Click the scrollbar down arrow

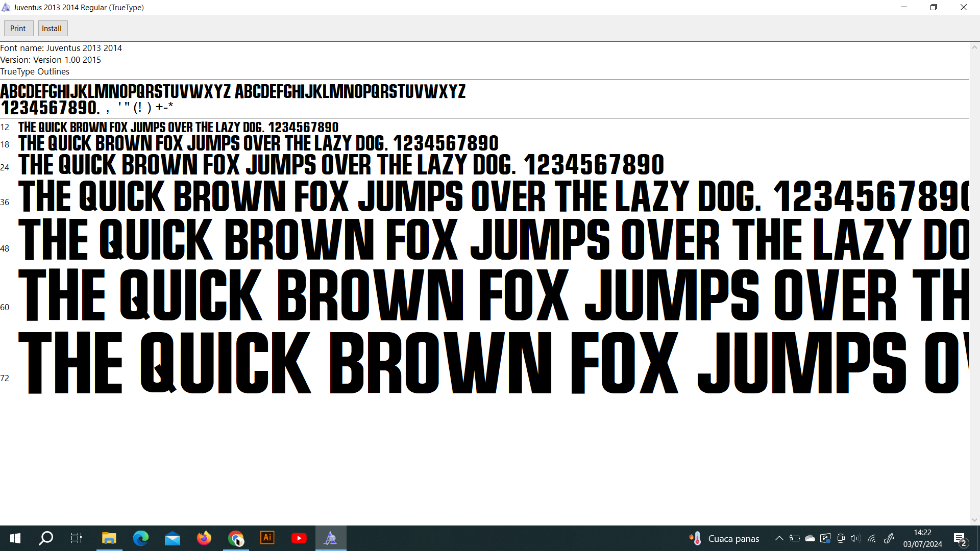[x=974, y=520]
